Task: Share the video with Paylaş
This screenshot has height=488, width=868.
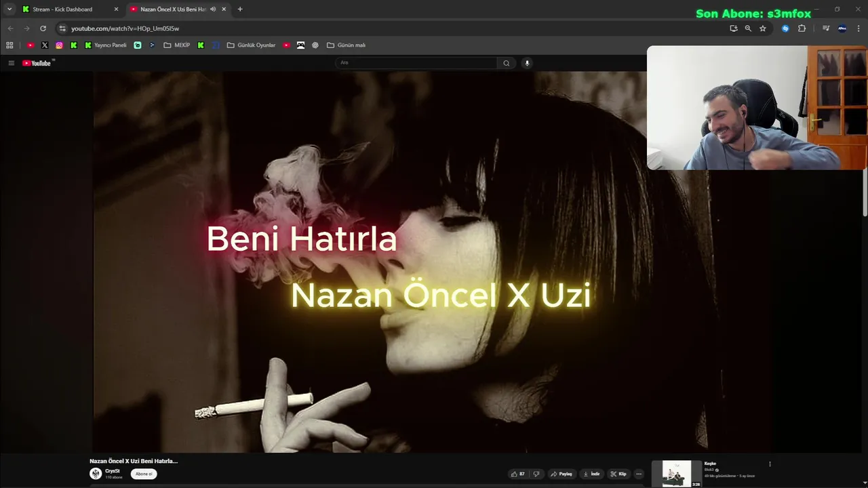Action: pos(561,474)
